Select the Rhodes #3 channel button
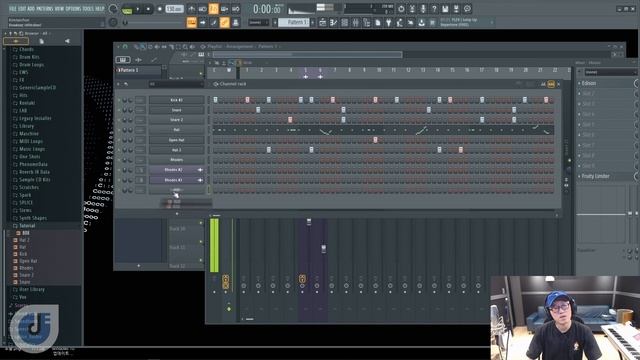 coord(176,180)
